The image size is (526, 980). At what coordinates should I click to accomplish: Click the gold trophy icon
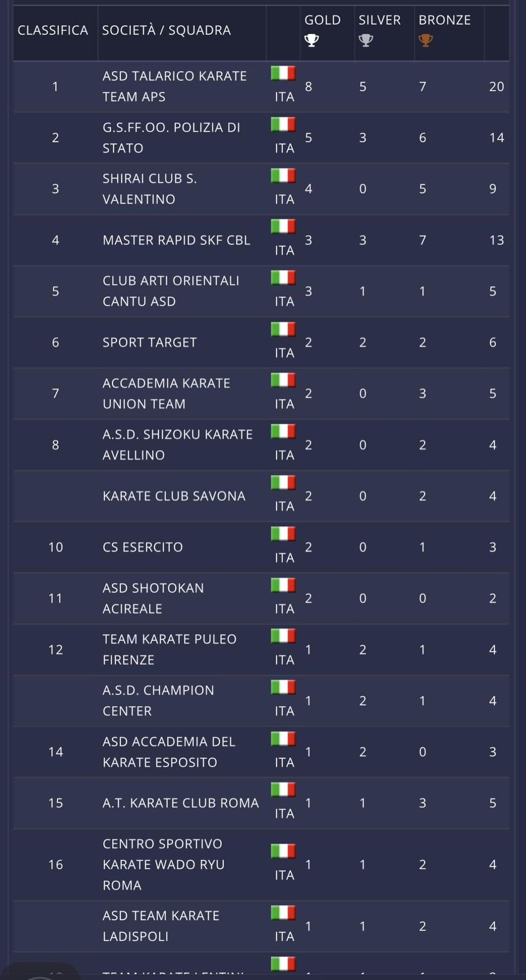pos(312,40)
